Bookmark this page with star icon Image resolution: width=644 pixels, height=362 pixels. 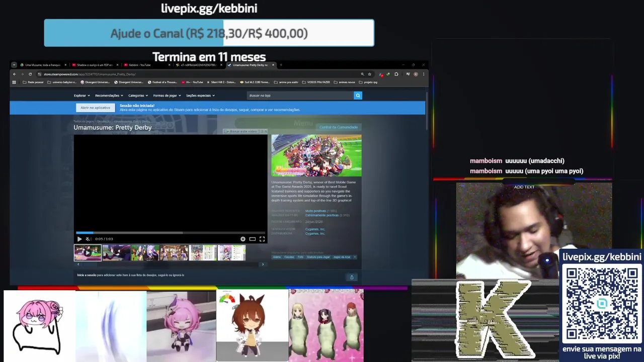tap(369, 74)
